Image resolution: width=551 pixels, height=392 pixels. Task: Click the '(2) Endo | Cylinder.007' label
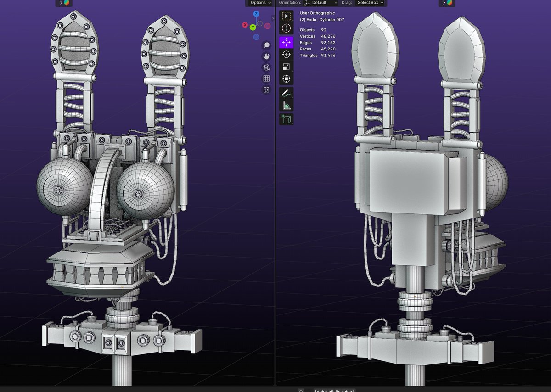(322, 20)
